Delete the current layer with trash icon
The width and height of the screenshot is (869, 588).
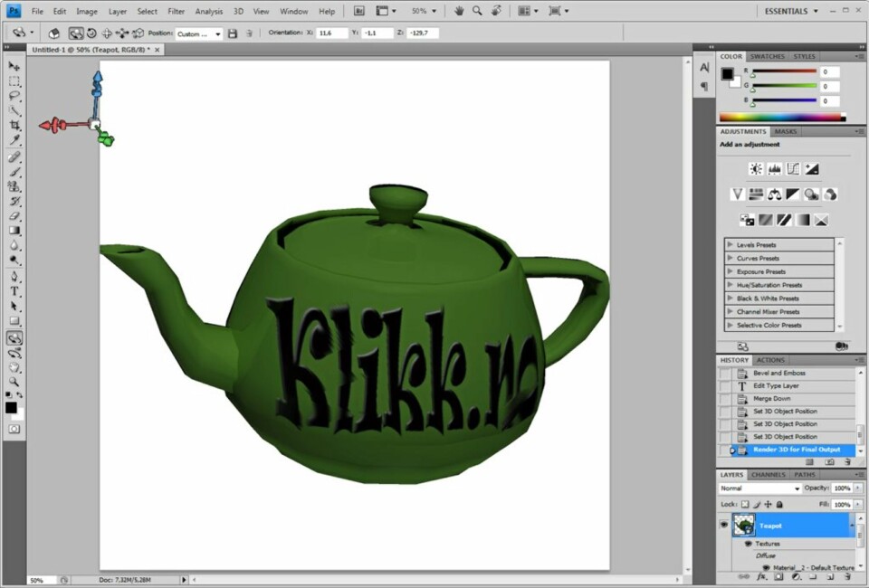pyautogui.click(x=847, y=576)
